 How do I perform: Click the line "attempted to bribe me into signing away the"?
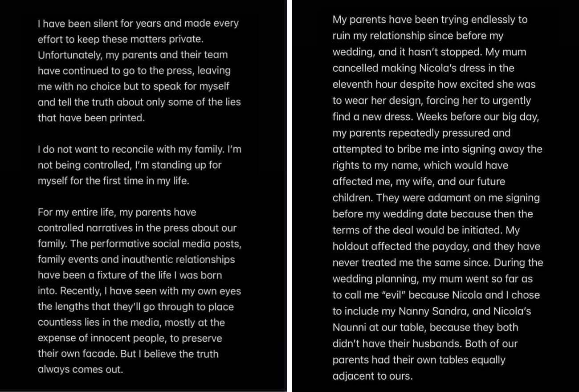[437, 149]
